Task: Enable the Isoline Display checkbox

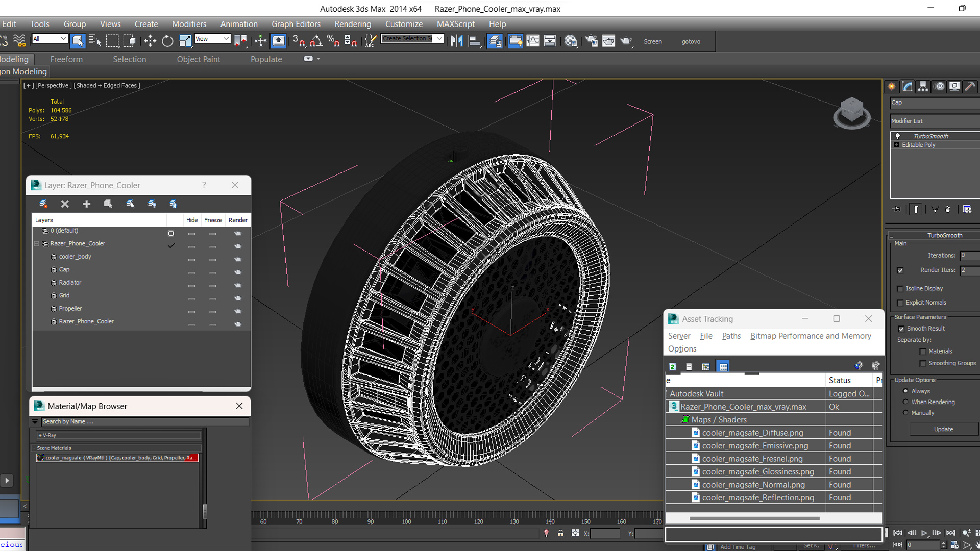Action: pos(900,289)
